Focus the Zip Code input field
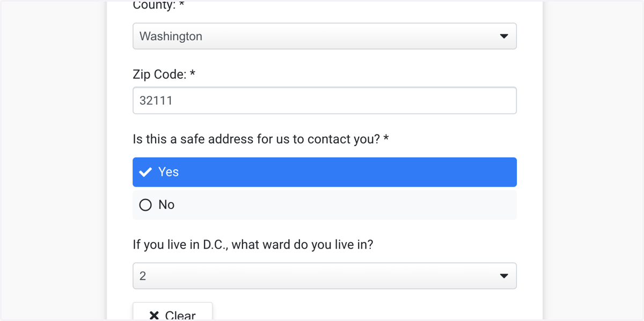This screenshot has height=321, width=644. [325, 100]
